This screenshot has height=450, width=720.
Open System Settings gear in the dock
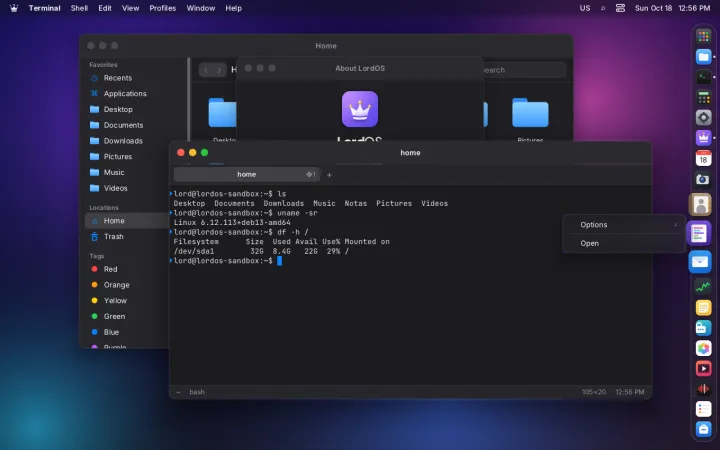coord(703,118)
